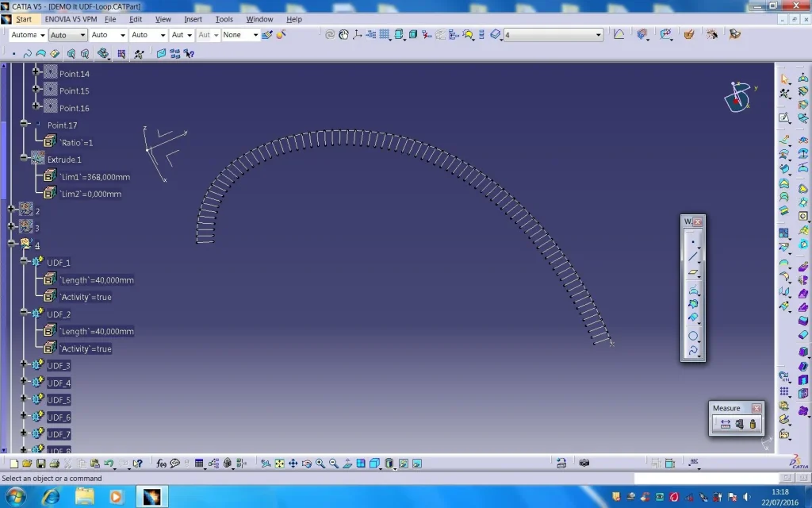This screenshot has width=812, height=508.
Task: Select the Point tool in top toolbar
Action: pos(14,53)
